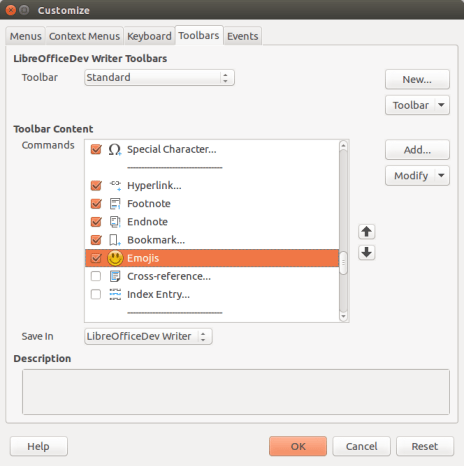Click the Footnote page icon

pos(115,204)
